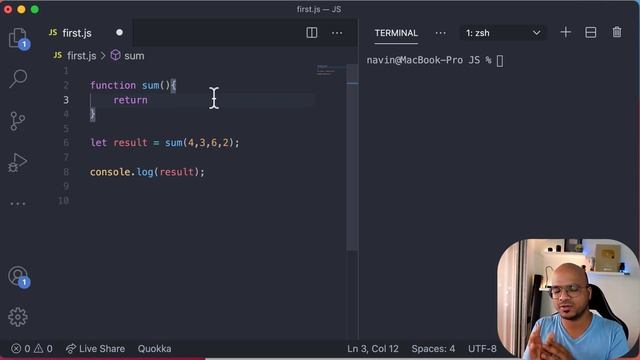Change indentation via Spaces: 4

[433, 349]
